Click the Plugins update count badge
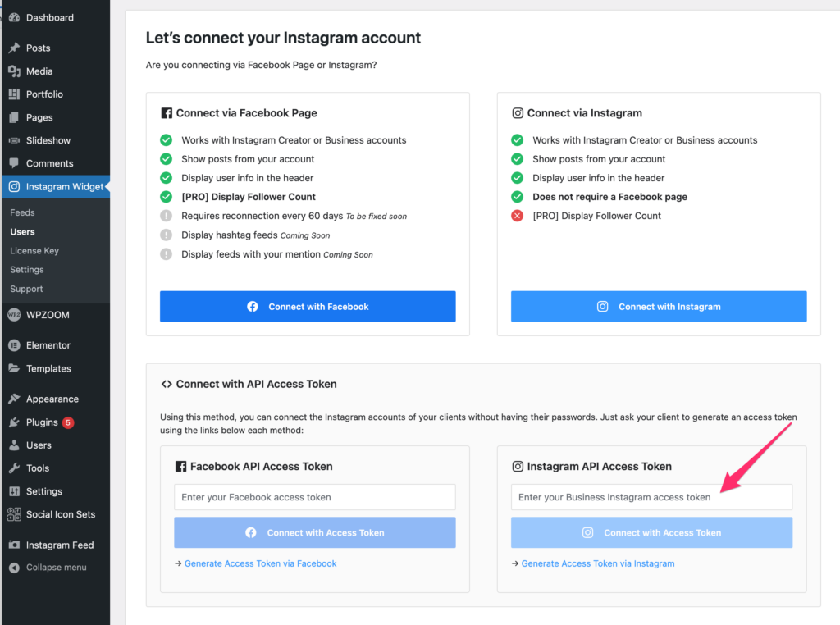840x625 pixels. pyautogui.click(x=68, y=422)
